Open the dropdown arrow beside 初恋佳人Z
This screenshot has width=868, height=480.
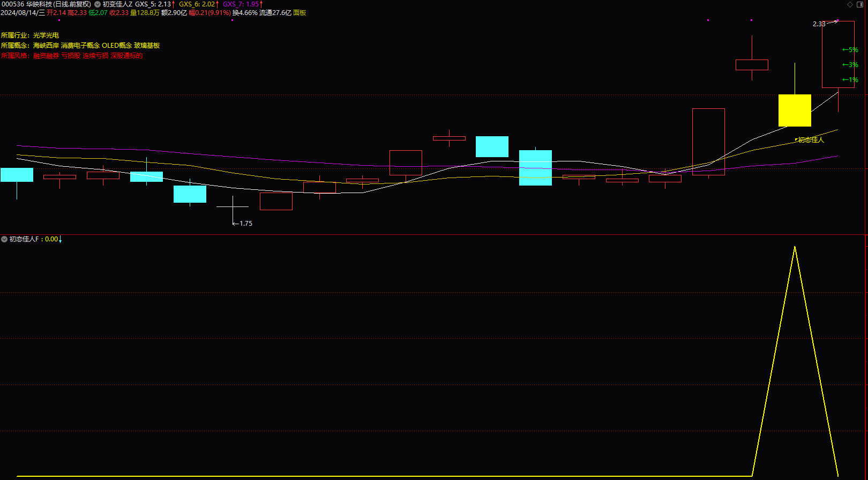(98, 4)
